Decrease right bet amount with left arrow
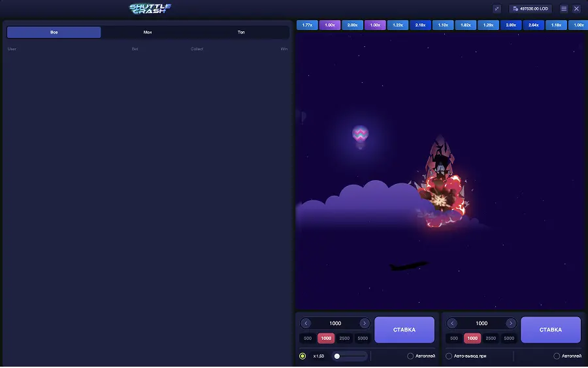This screenshot has width=588, height=368. [x=452, y=324]
